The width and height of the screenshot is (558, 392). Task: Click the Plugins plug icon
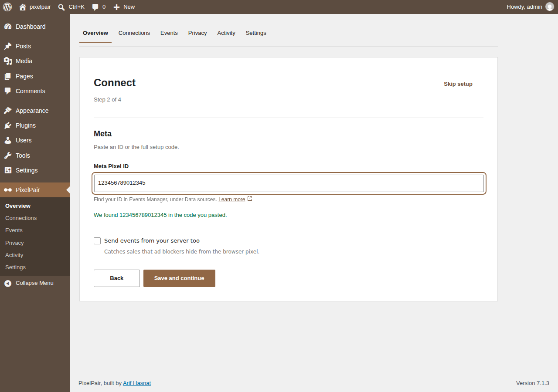[8, 125]
